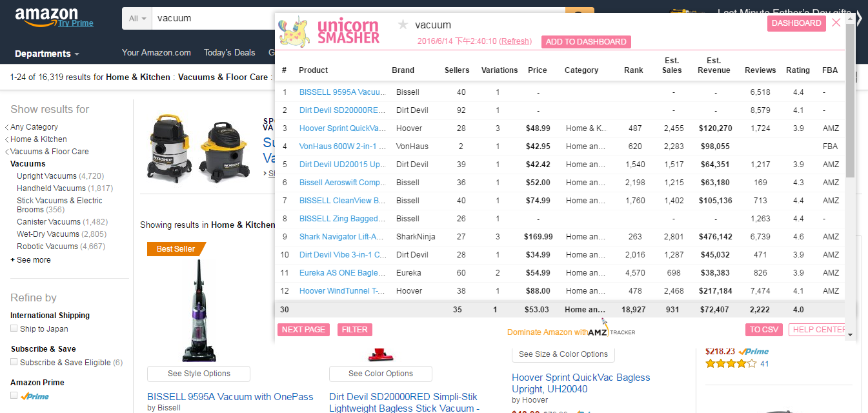Click the Best Seller badge
This screenshot has height=413, width=868.
coord(176,249)
